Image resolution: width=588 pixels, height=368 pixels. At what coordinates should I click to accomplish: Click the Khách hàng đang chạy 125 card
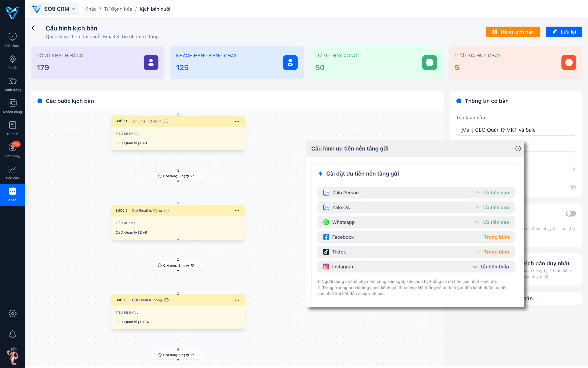coord(237,63)
